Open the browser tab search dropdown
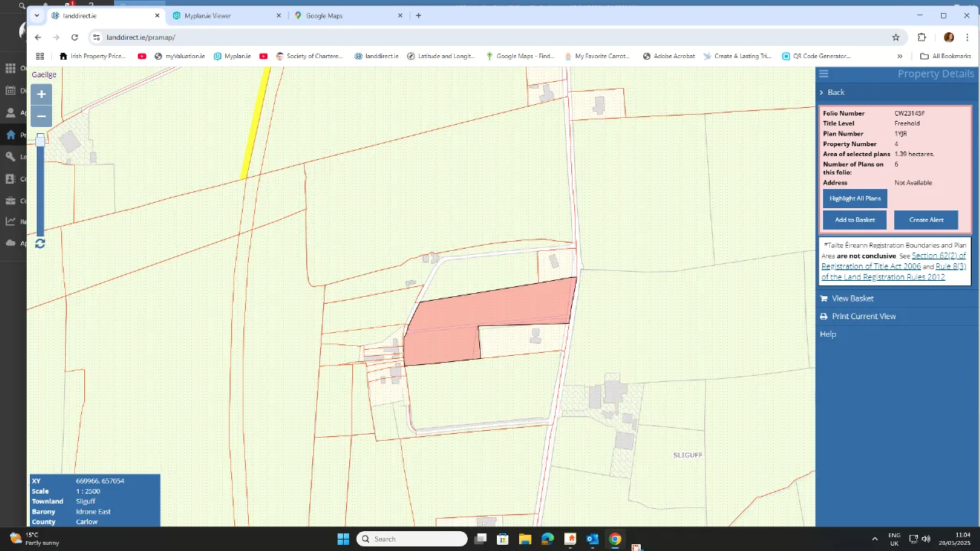Image resolution: width=980 pixels, height=551 pixels. pos(36,15)
